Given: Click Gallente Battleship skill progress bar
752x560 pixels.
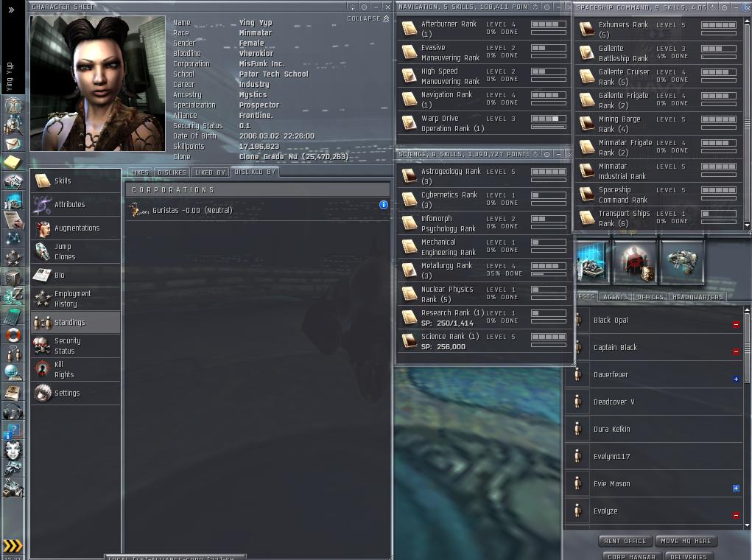Looking at the screenshot, I should point(718,57).
